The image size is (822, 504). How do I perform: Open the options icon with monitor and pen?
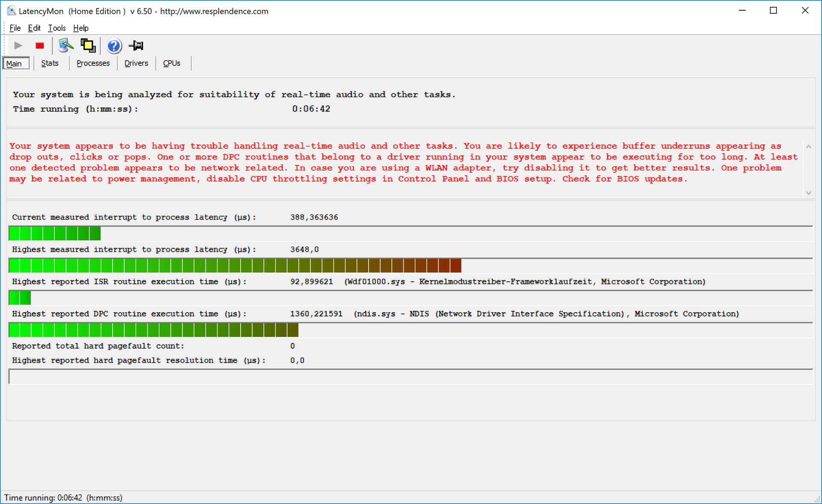[66, 45]
